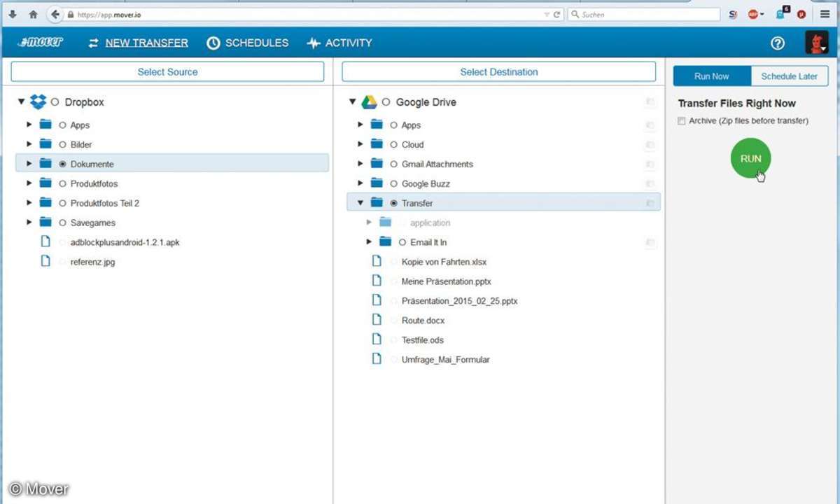Click the Select Source button
This screenshot has width=840, height=504.
[167, 71]
